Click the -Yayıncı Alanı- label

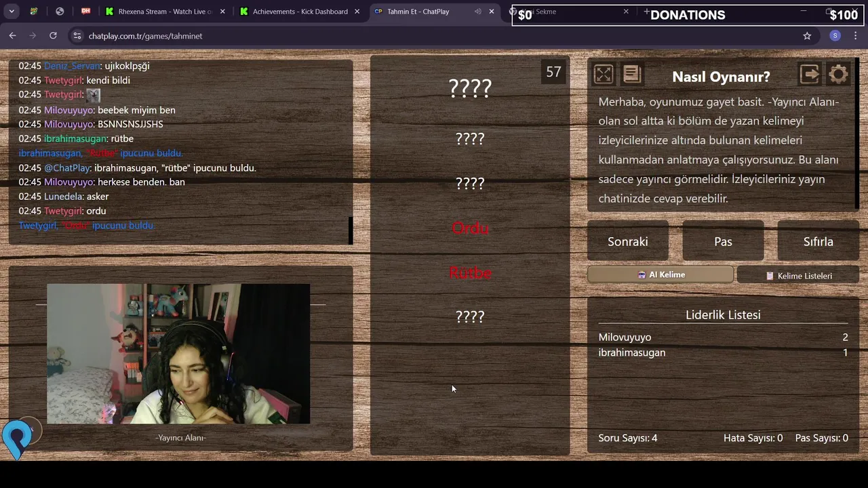click(x=181, y=438)
